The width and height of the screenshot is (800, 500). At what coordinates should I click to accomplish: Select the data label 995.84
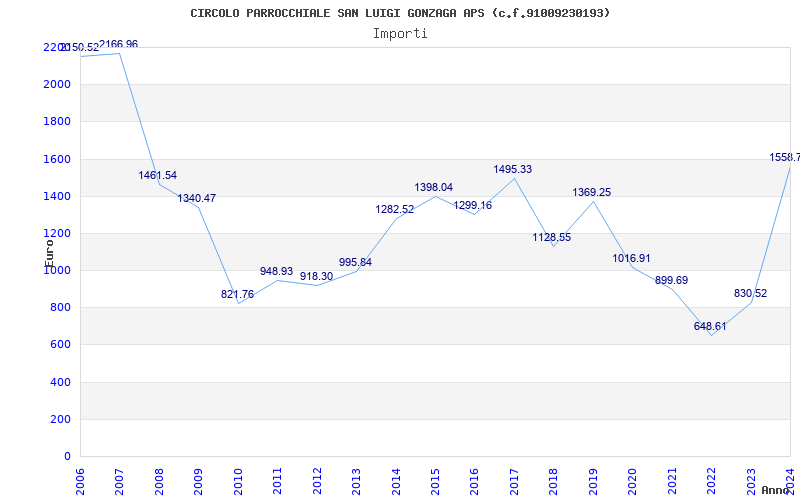pyautogui.click(x=356, y=263)
